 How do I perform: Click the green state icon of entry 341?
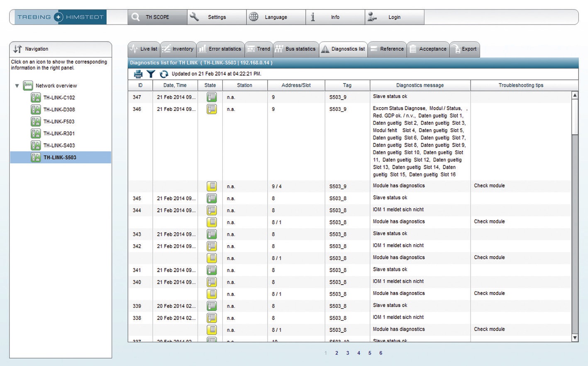pyautogui.click(x=212, y=270)
